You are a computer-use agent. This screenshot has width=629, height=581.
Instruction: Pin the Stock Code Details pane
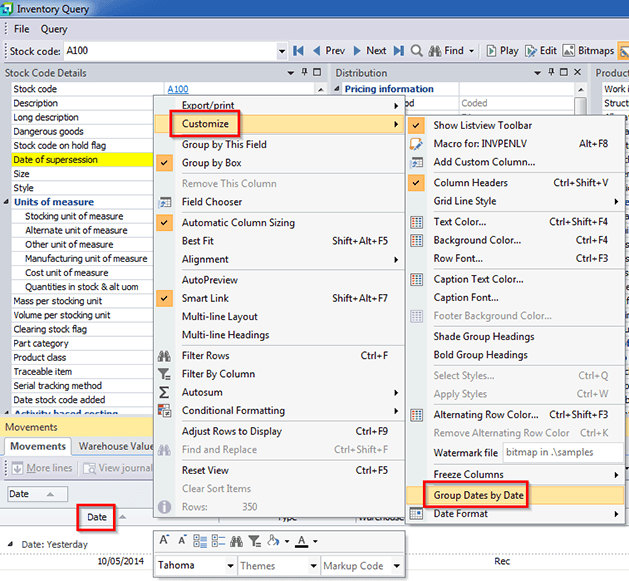coord(304,72)
